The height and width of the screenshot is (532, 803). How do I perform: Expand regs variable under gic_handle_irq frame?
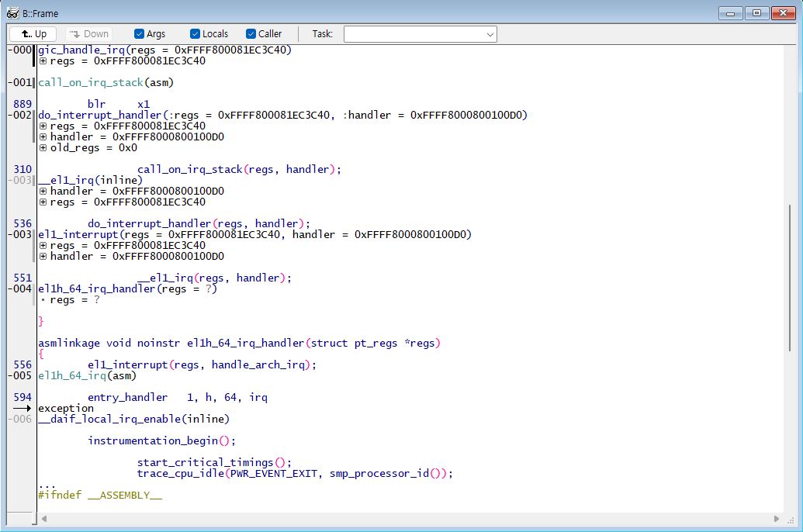point(43,60)
